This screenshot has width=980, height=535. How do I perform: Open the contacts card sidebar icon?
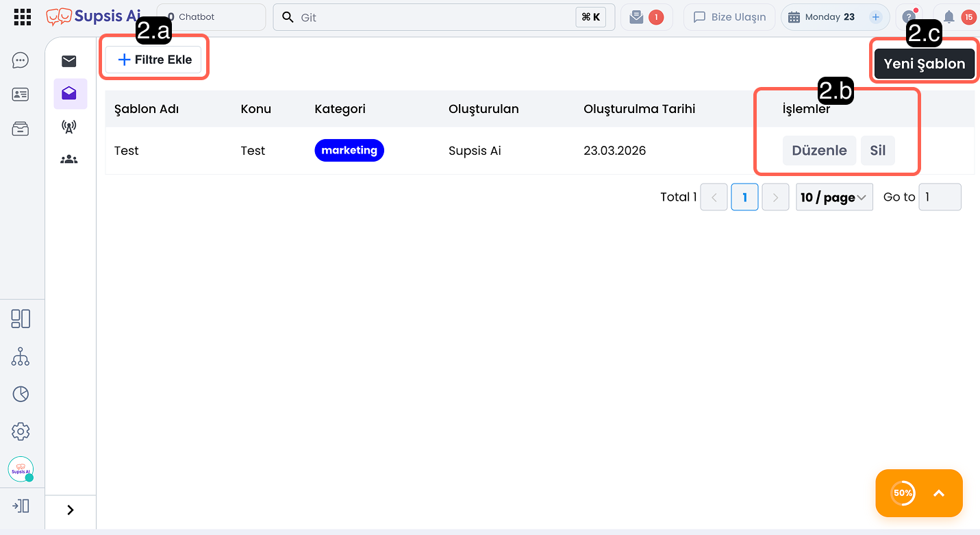tap(21, 95)
